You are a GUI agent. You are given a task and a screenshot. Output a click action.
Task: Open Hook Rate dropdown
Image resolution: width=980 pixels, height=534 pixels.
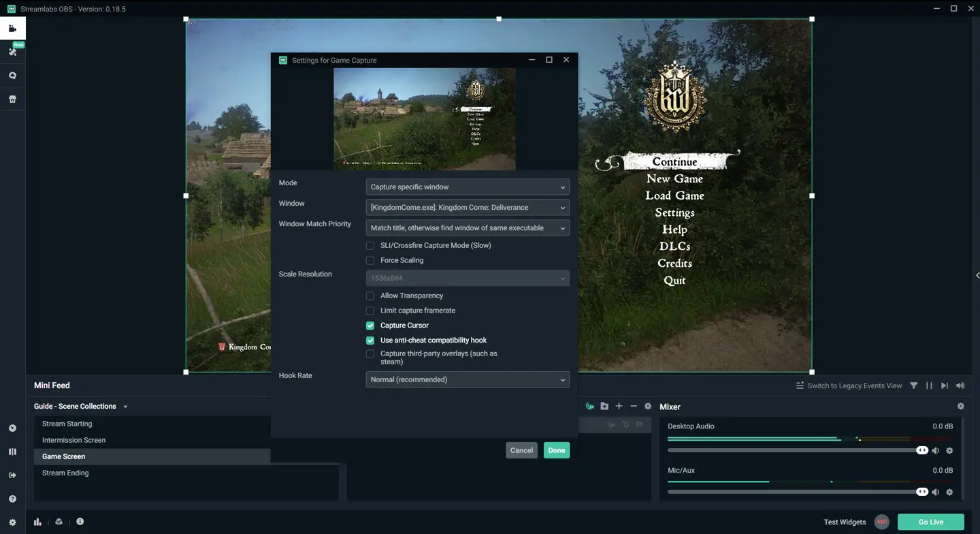click(468, 379)
